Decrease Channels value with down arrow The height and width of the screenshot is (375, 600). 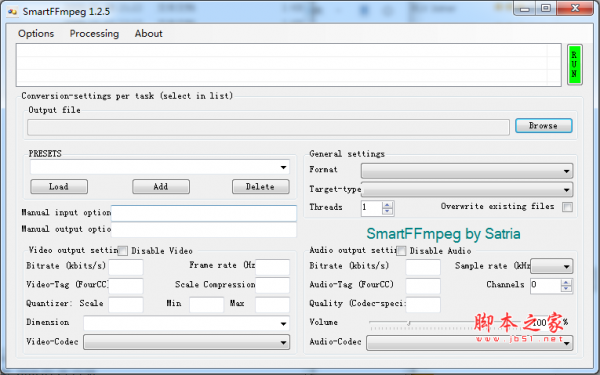[566, 289]
